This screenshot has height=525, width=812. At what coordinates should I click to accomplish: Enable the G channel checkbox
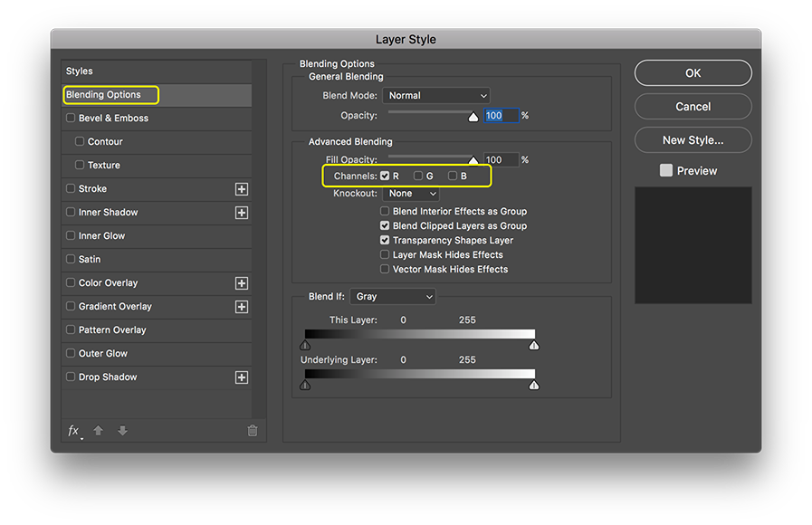click(x=418, y=176)
